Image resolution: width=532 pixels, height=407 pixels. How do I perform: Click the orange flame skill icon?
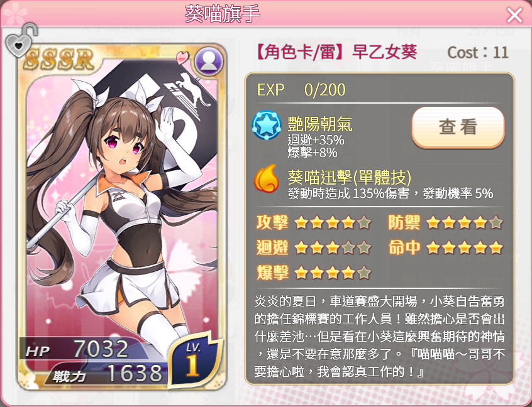267,178
